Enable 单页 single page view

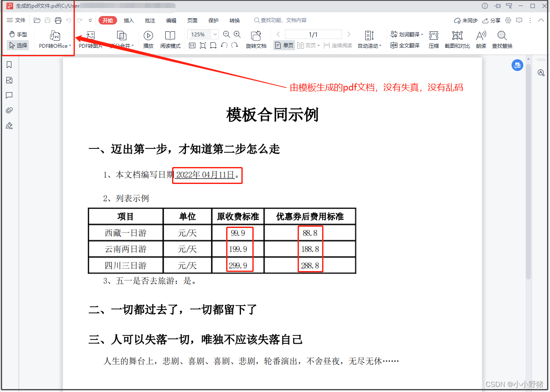[x=284, y=45]
